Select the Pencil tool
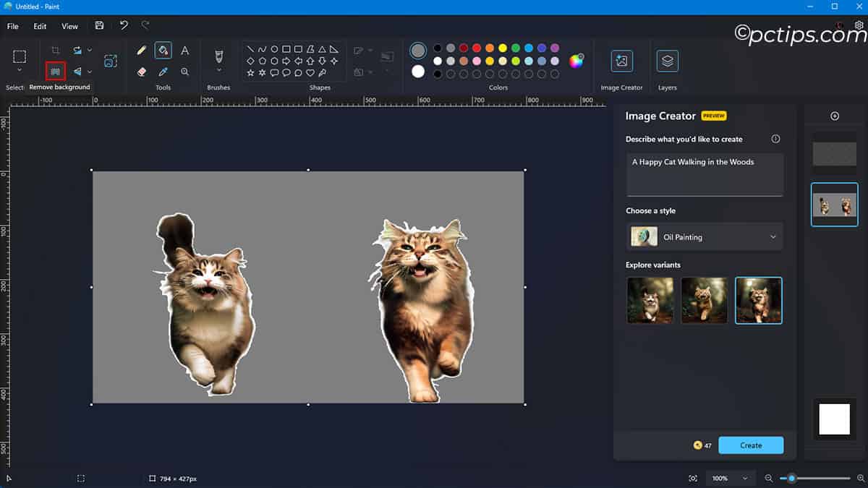 coord(142,49)
